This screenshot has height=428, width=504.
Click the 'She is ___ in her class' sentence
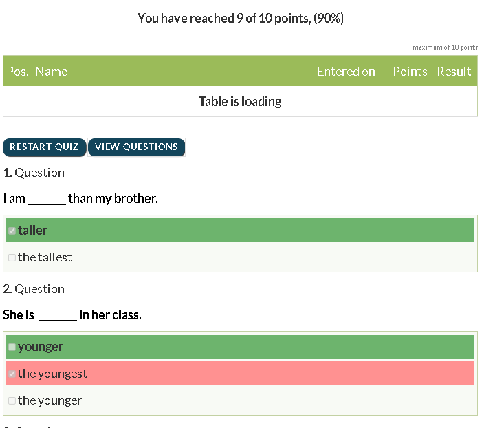(72, 315)
